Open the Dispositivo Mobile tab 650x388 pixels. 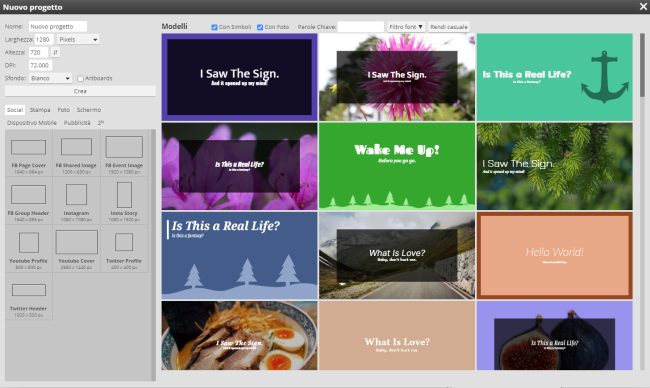(32, 123)
